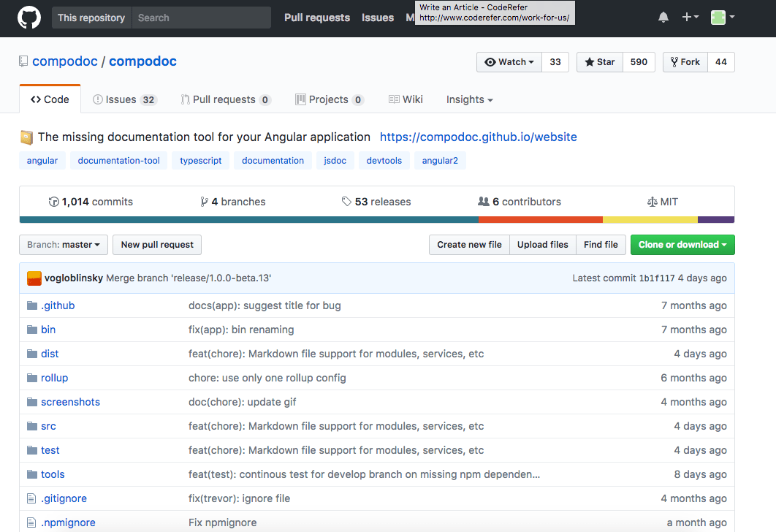Click the commits history clock icon

coord(53,202)
